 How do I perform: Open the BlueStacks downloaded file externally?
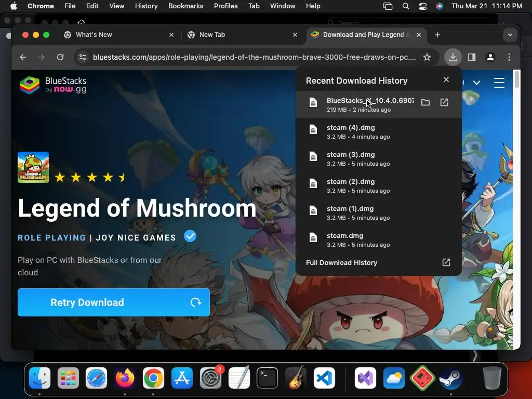click(x=444, y=102)
